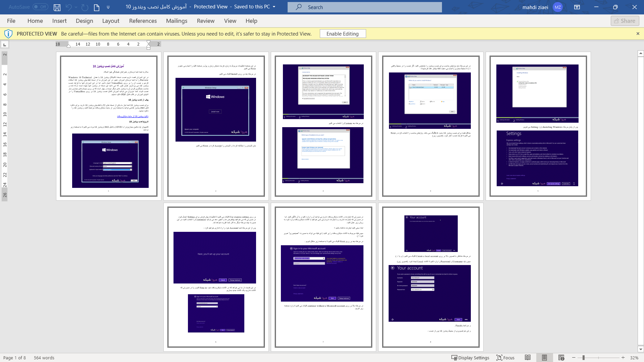
Task: Select page 4 partition selection page
Action: [x=431, y=126]
